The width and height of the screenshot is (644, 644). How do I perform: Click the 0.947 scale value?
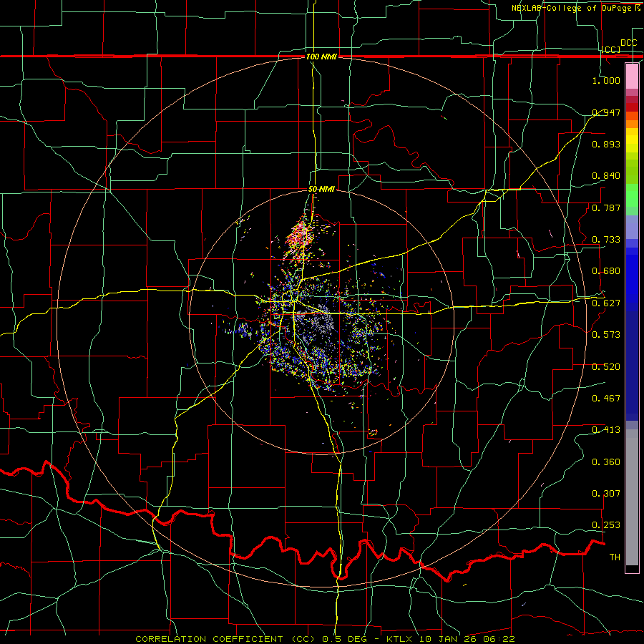(606, 112)
